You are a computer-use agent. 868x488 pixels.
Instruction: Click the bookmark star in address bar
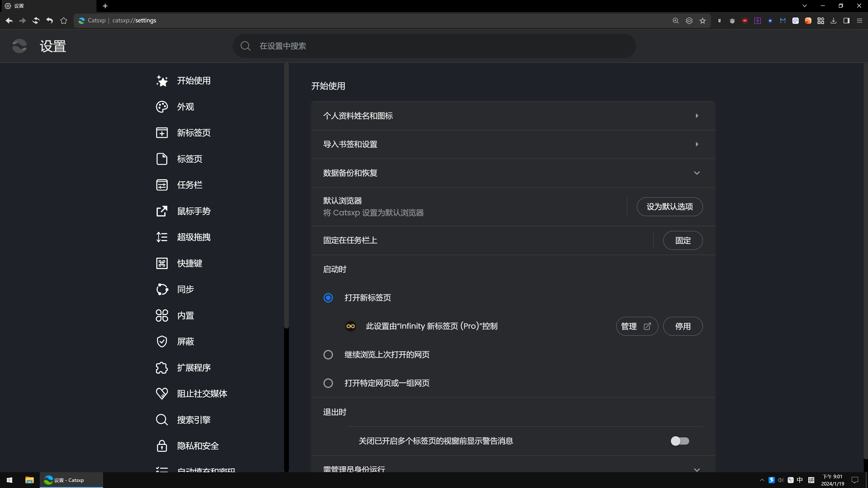point(703,21)
